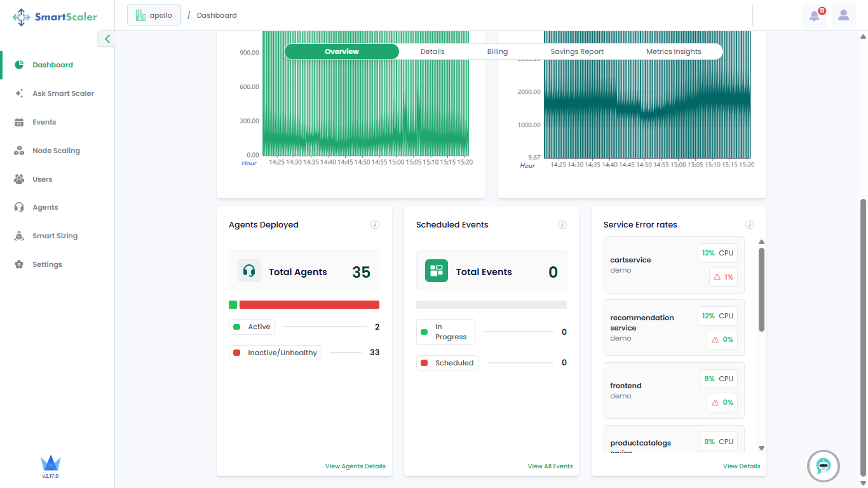Viewport: 868px width, 488px height.
Task: Click the Service Error rates info icon
Action: (x=749, y=224)
